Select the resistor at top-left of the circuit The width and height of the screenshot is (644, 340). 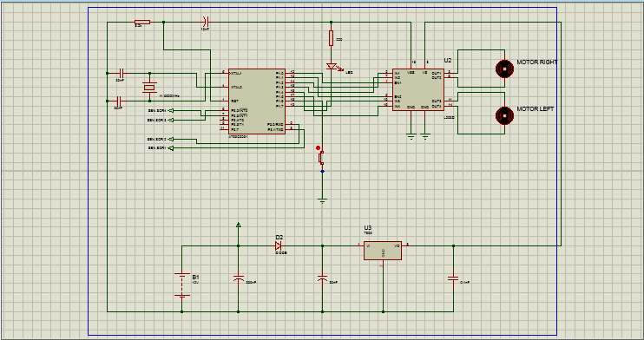[x=142, y=23]
